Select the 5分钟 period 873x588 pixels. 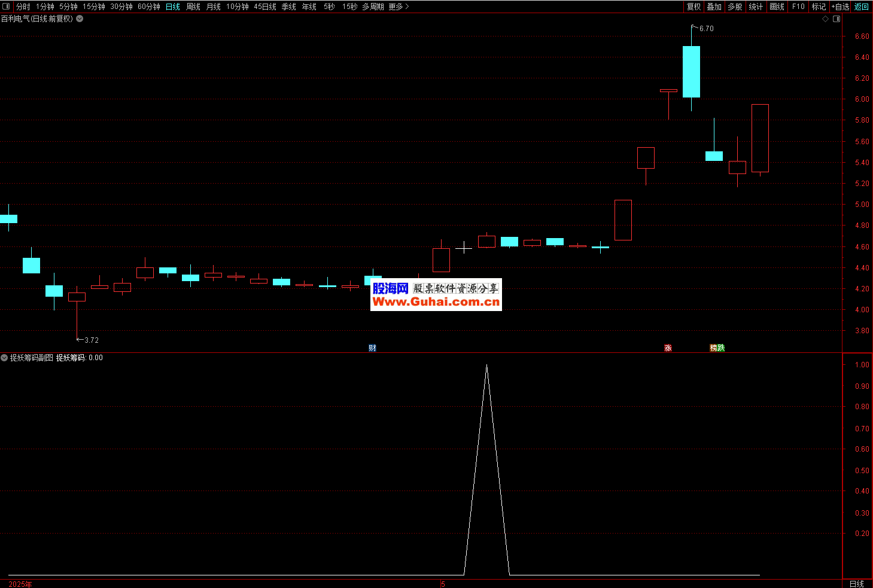tap(68, 7)
